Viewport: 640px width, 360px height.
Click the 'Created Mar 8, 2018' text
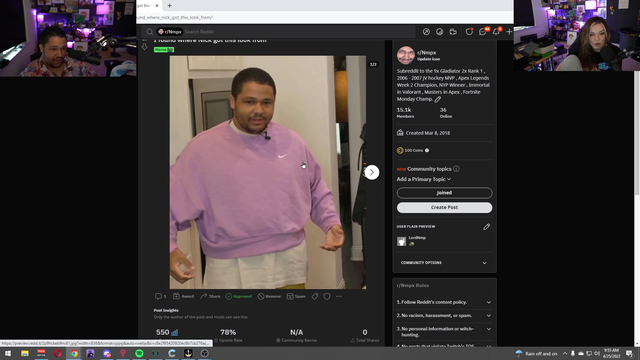428,133
